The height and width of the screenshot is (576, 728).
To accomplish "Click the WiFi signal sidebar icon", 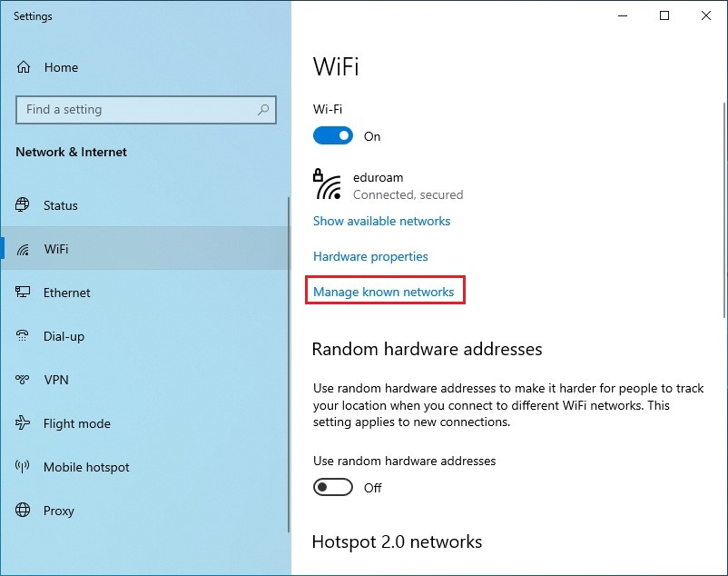I will click(23, 250).
